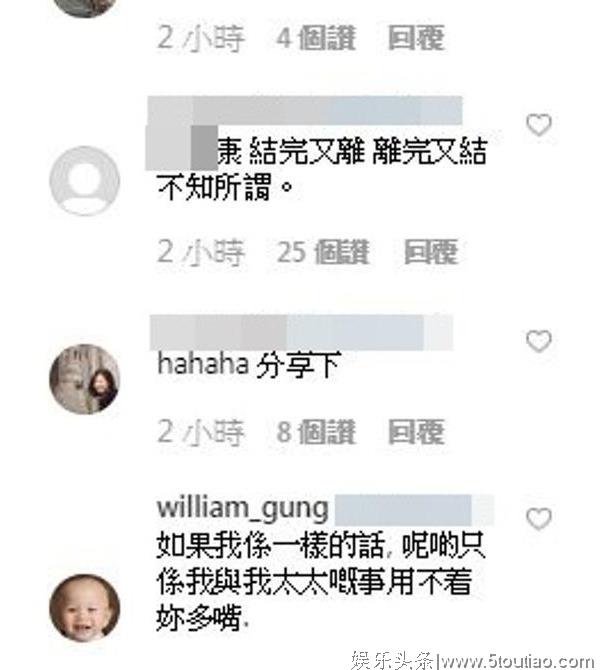Like the 結完又離 離完又結 comment
The width and height of the screenshot is (602, 670).
539,125
